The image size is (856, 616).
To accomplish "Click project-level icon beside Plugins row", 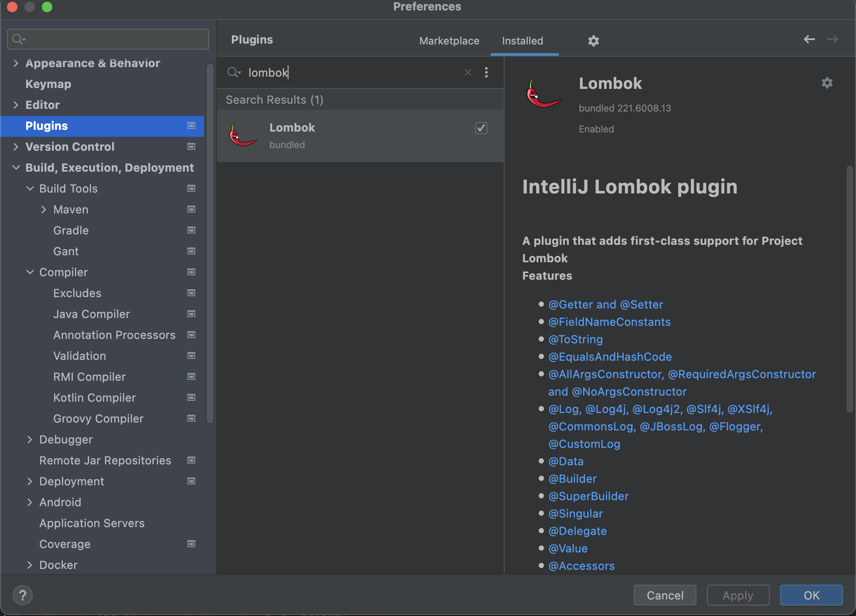I will 191,126.
